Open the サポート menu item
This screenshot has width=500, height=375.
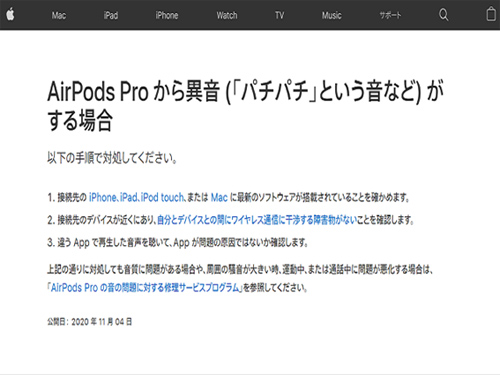[390, 15]
